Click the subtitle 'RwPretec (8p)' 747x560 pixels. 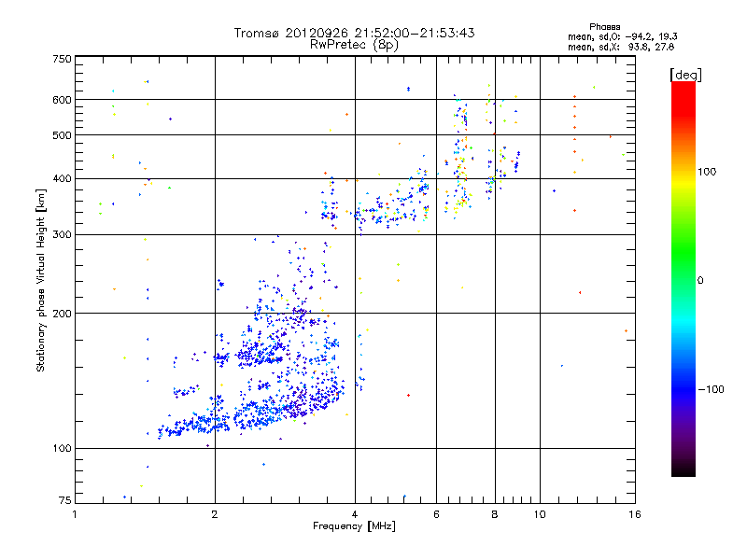point(354,45)
